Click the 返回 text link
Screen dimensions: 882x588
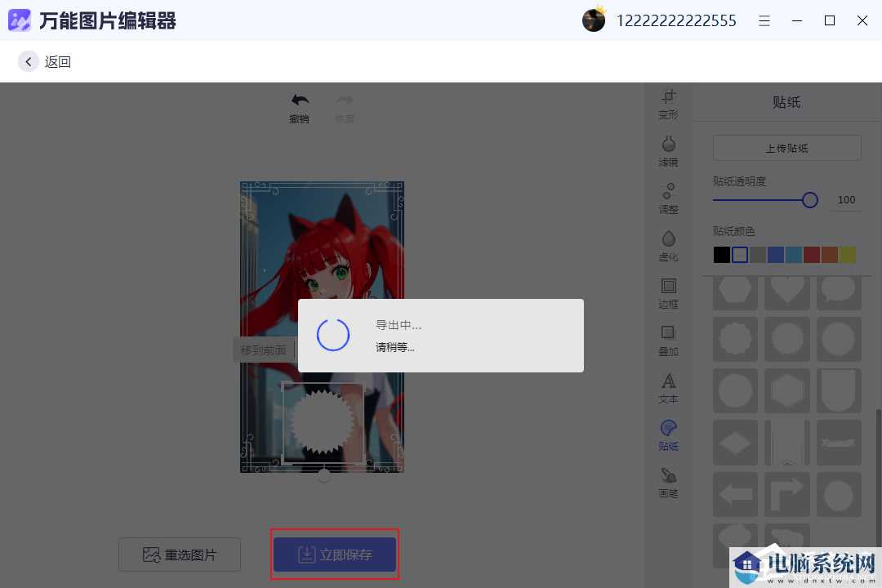pos(58,62)
